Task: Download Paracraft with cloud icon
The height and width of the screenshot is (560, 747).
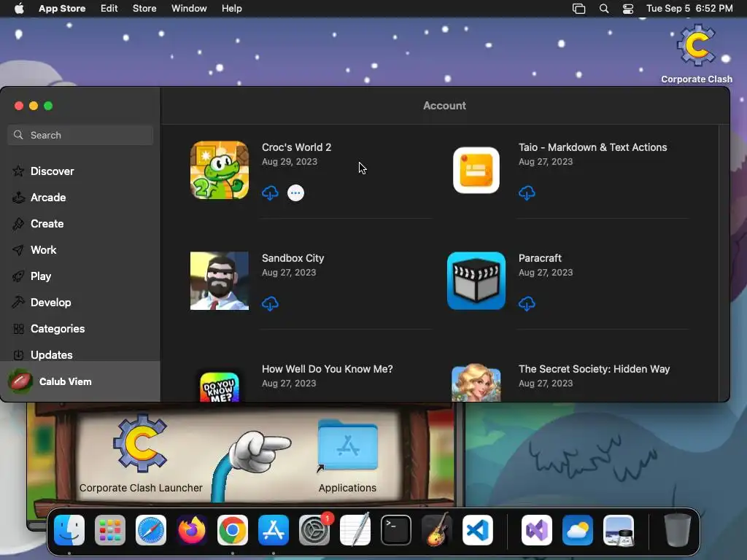Action: (527, 303)
